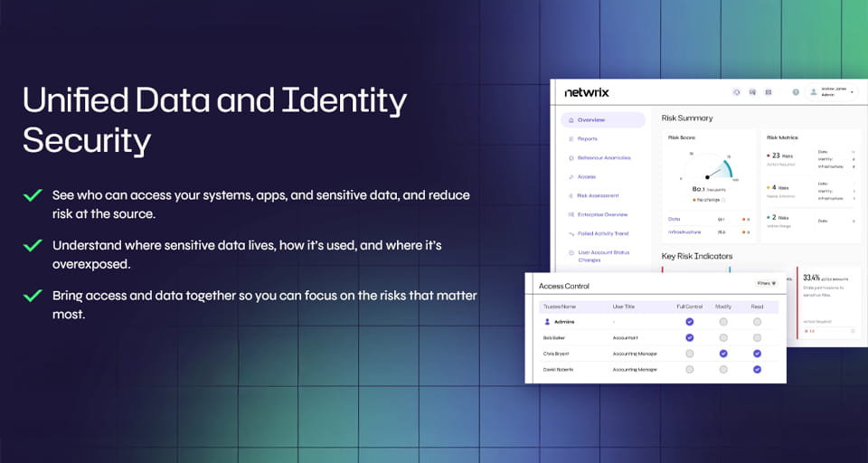Open Risk Assessment from the sidebar
This screenshot has width=868, height=463.
[x=598, y=195]
